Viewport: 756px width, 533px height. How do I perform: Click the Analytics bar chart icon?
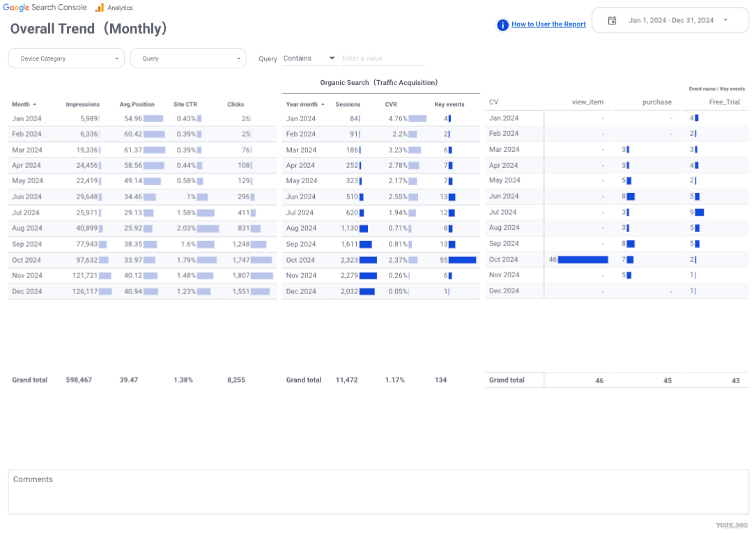coord(100,8)
